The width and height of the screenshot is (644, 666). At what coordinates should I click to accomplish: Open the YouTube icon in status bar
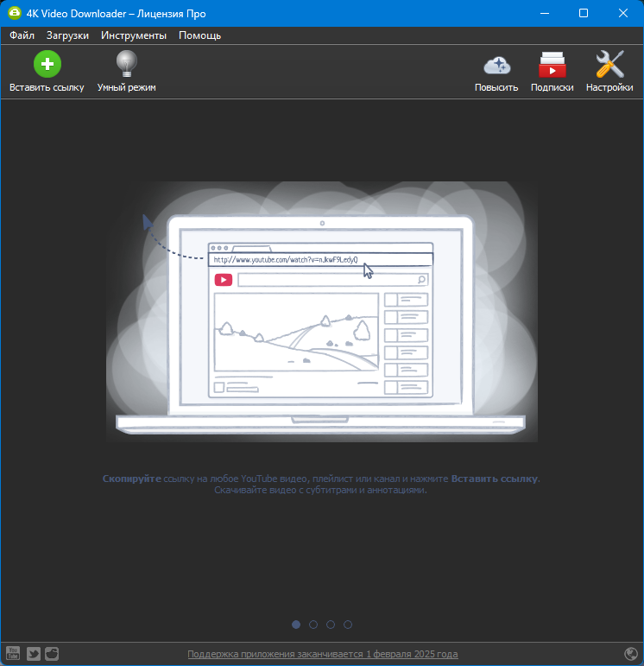13,653
